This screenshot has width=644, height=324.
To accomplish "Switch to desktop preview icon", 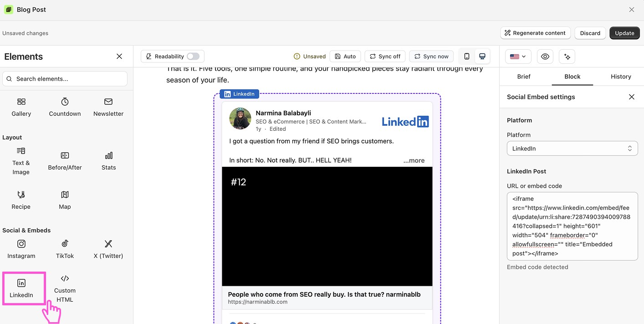I will click(x=482, y=57).
